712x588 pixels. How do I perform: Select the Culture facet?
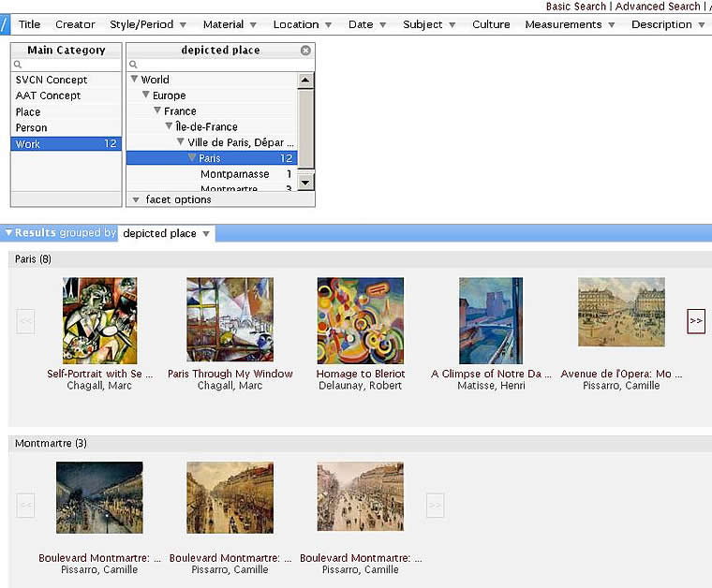click(491, 24)
